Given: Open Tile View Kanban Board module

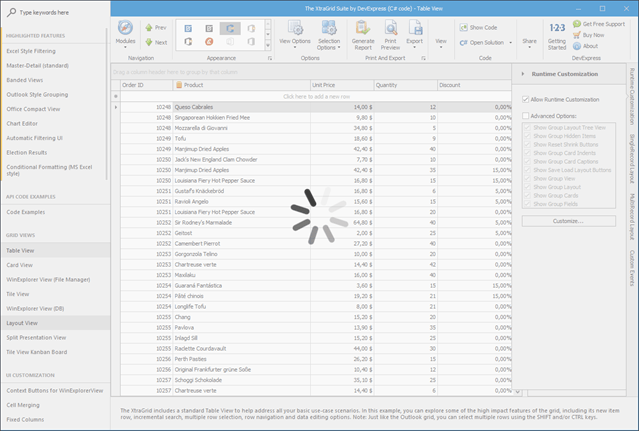Looking at the screenshot, I should 37,352.
